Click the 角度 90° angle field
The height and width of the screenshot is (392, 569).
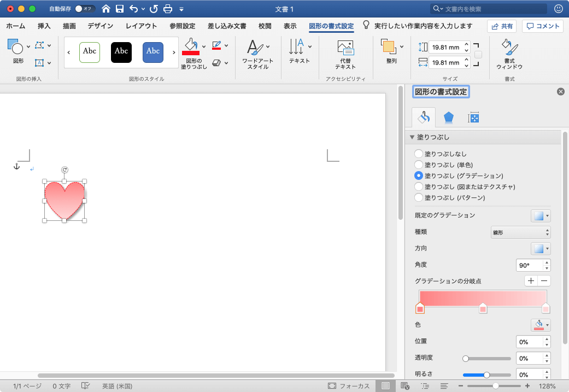[530, 265]
